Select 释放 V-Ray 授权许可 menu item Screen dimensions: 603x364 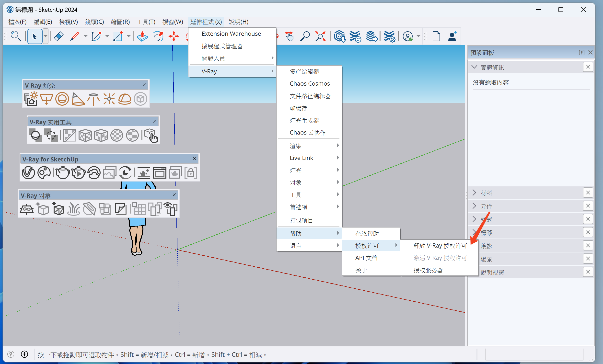[440, 246]
